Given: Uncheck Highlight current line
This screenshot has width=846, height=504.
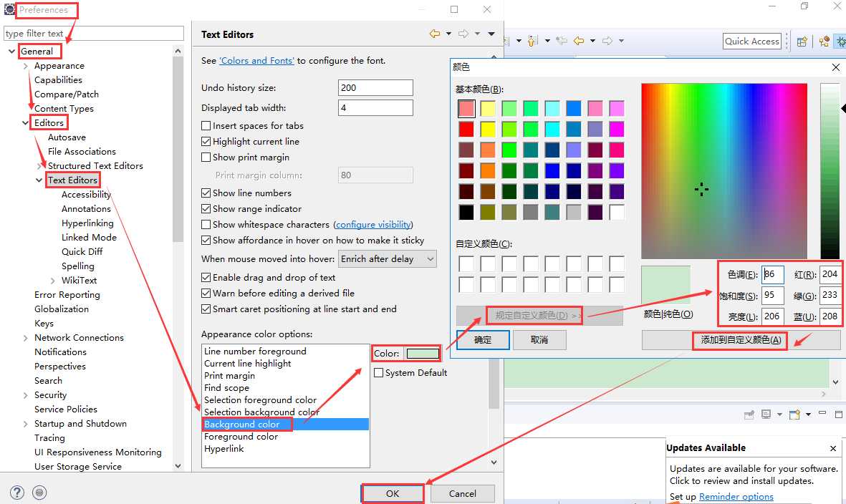Looking at the screenshot, I should tap(206, 141).
